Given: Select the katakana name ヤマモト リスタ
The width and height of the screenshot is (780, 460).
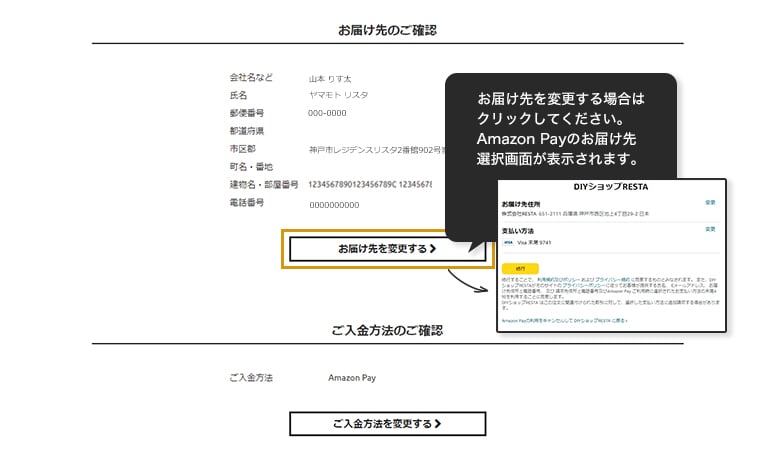Looking at the screenshot, I should click(338, 95).
